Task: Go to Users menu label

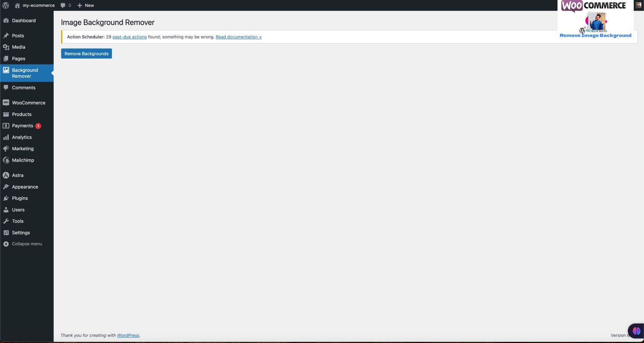Action: [18, 210]
